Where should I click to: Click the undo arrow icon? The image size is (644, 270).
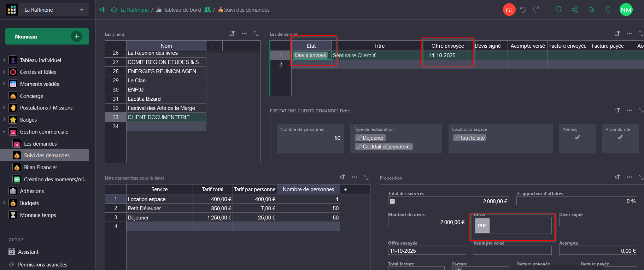pos(523,10)
